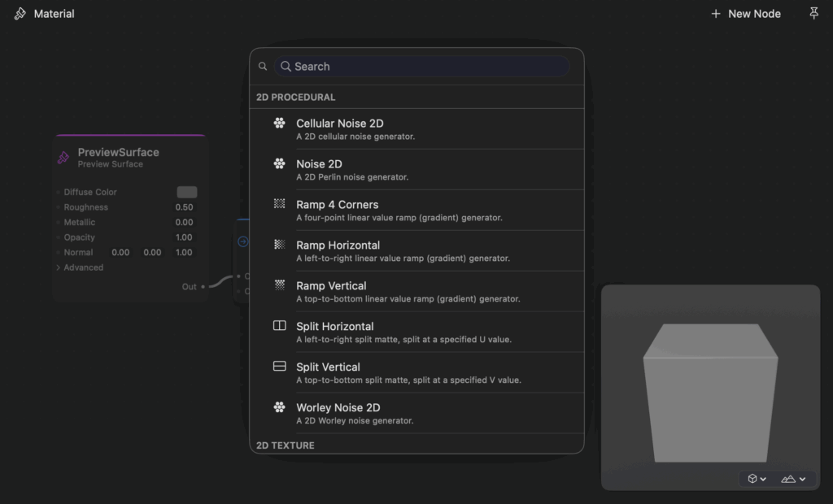Open the preview geometry cube dropdown
The height and width of the screenshot is (504, 833).
point(757,479)
